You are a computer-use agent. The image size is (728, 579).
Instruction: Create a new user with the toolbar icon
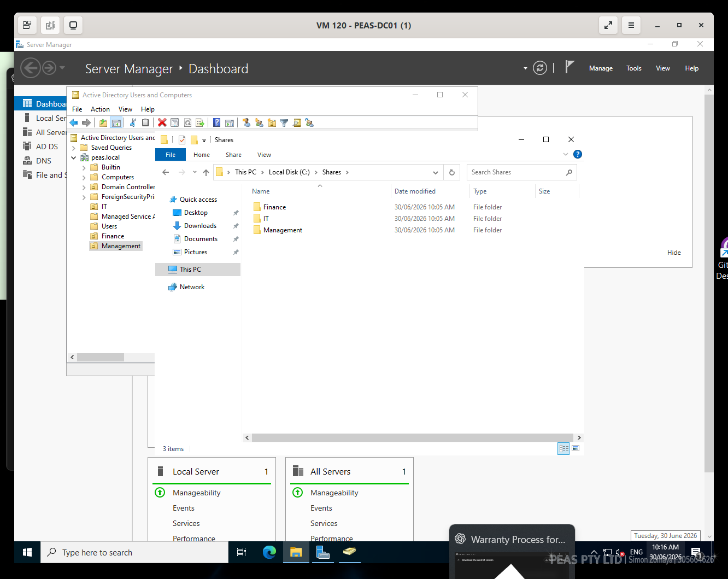pyautogui.click(x=246, y=123)
